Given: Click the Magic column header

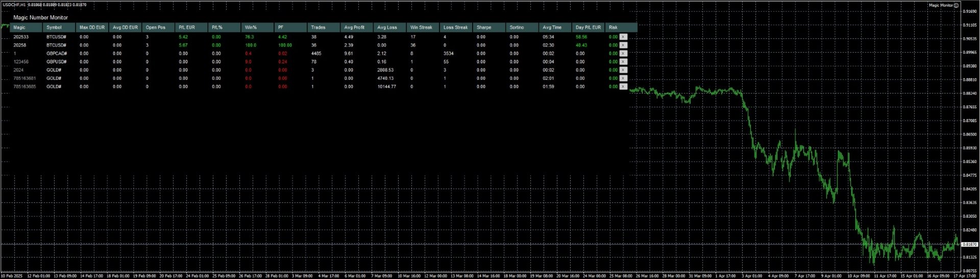Looking at the screenshot, I should pos(26,28).
